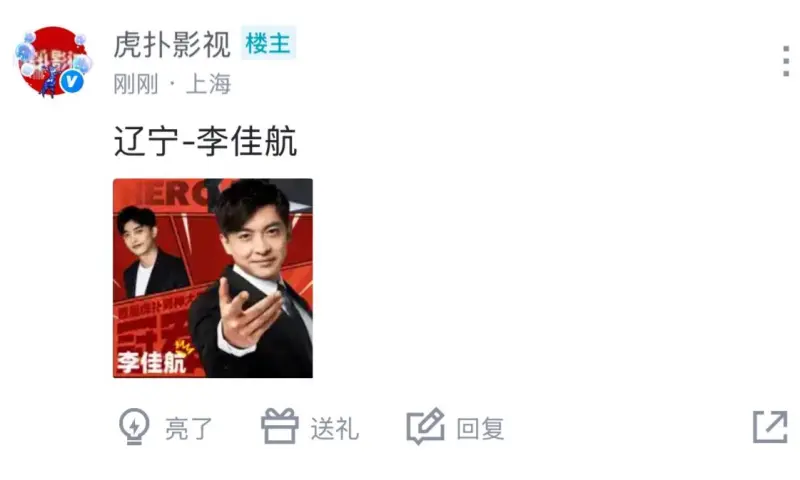This screenshot has width=800, height=480.
Task: Tap the smaller inset figure on the poster
Action: point(151,252)
